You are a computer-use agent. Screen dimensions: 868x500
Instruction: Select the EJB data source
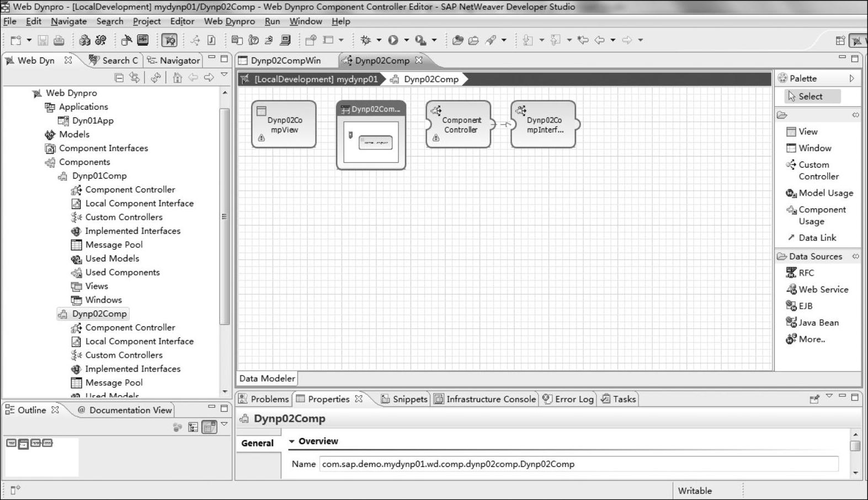pos(799,306)
